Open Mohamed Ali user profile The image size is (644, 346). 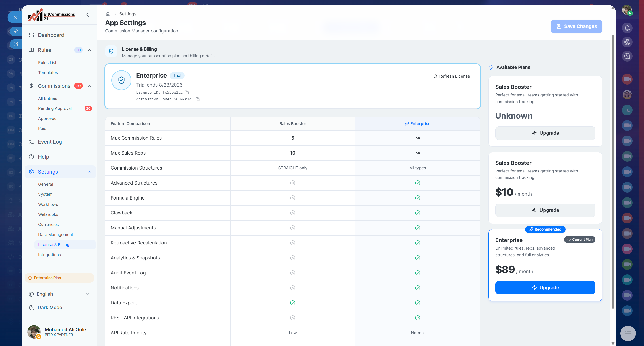point(59,332)
